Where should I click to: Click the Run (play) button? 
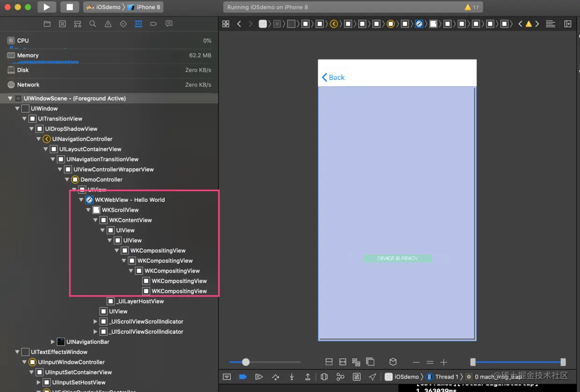point(46,7)
